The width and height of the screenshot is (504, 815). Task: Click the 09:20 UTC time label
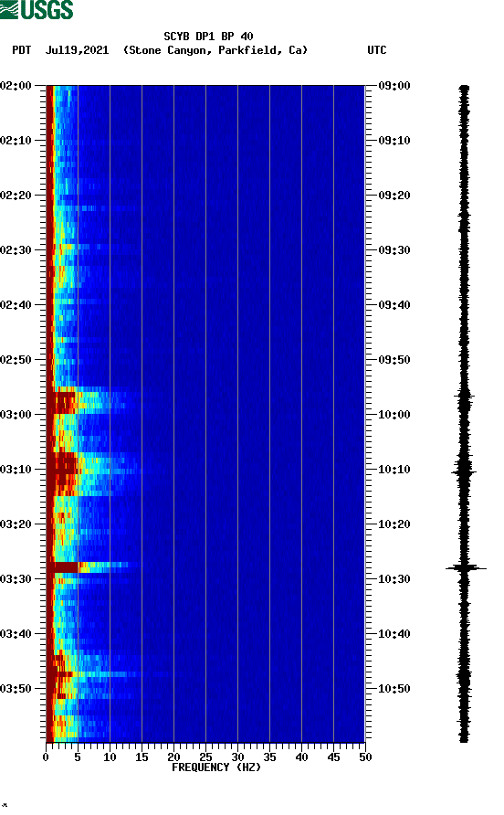coord(394,195)
